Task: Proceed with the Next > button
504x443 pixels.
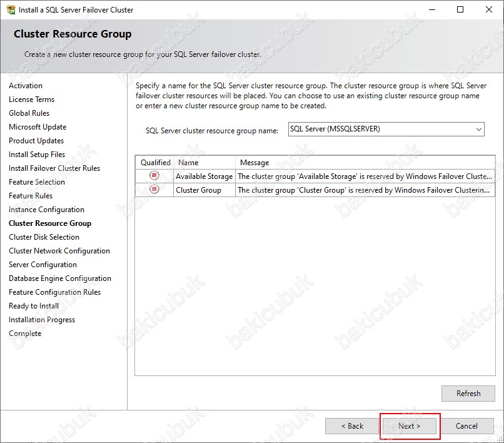Action: (x=409, y=426)
